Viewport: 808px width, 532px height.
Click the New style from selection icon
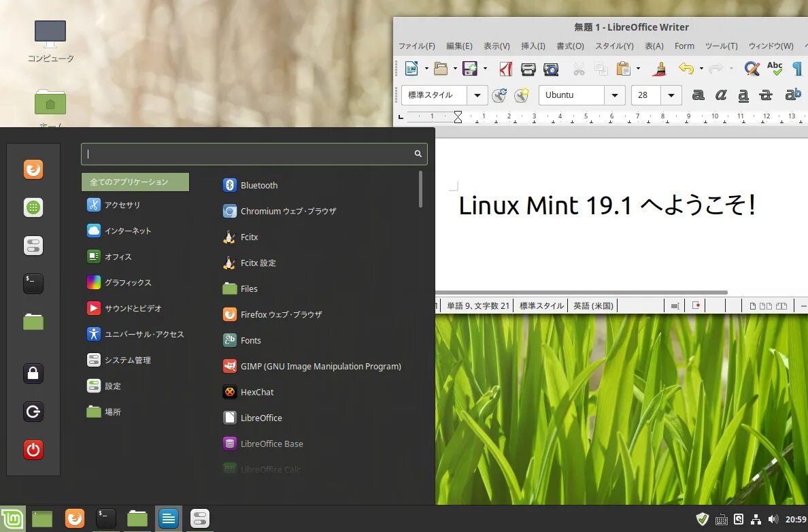522,95
